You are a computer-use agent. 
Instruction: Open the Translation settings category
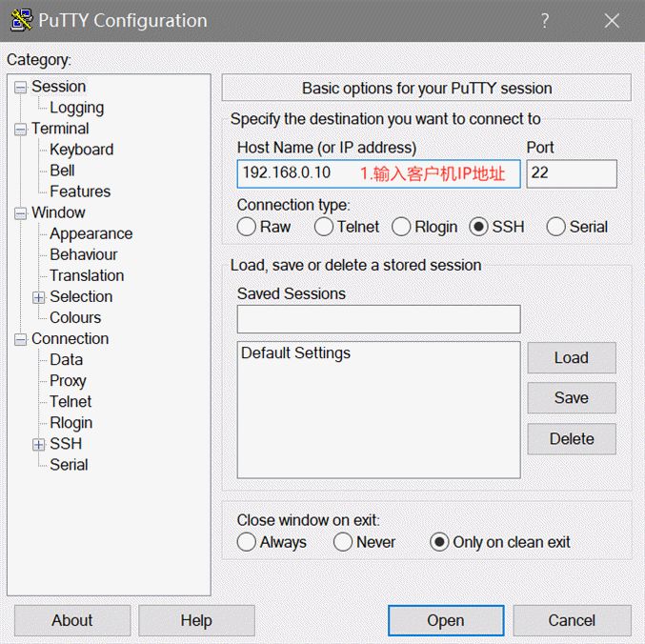point(87,275)
